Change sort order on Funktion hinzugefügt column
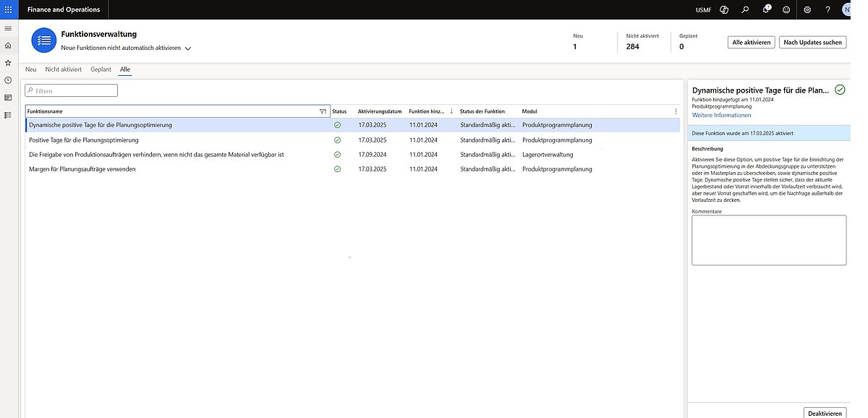This screenshot has width=868, height=418. point(452,111)
